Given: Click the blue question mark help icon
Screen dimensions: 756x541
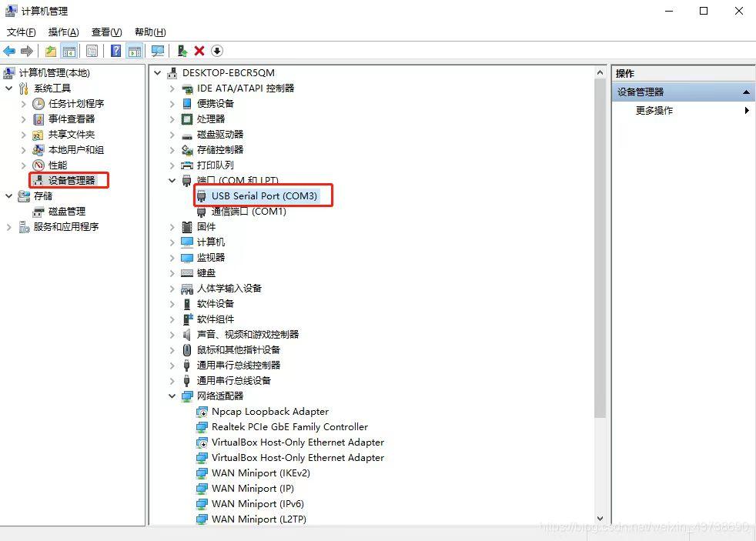Looking at the screenshot, I should tap(115, 51).
